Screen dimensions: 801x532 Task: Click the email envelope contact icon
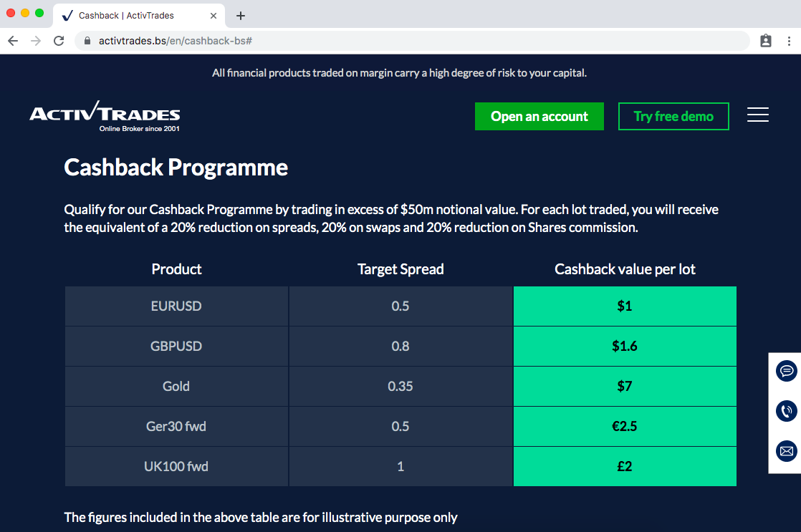coord(786,451)
